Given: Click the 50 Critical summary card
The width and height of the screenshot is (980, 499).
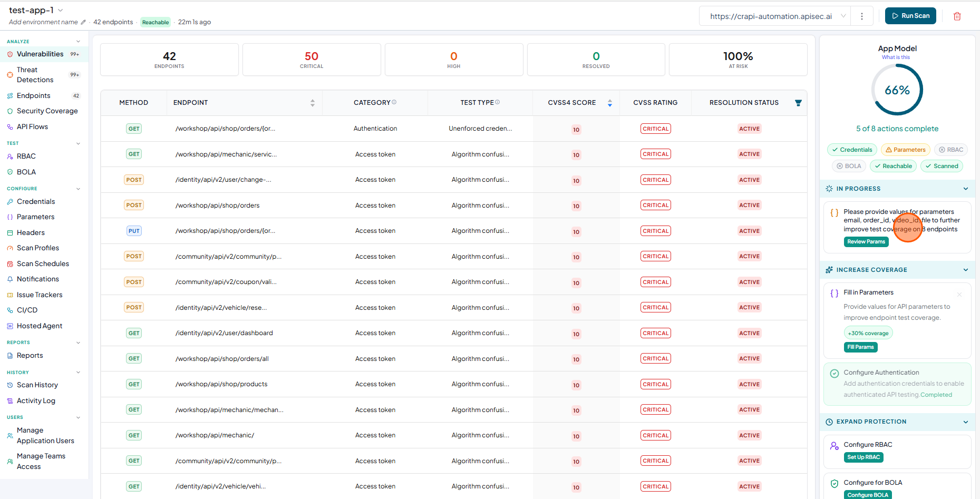Looking at the screenshot, I should 312,60.
